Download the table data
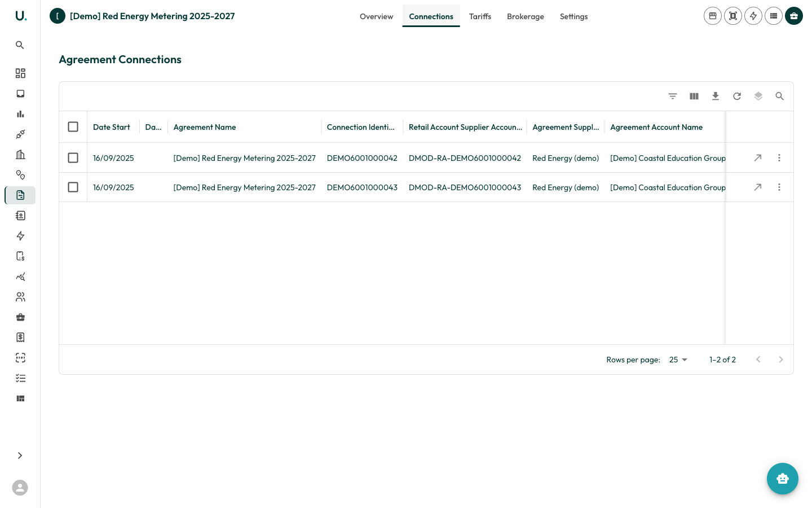812x508 pixels. [716, 97]
